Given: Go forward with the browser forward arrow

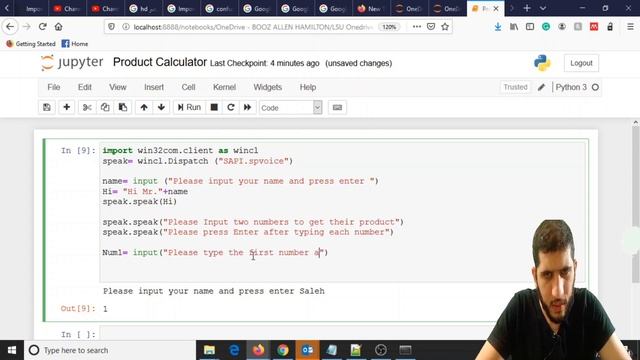Looking at the screenshot, I should point(27,27).
